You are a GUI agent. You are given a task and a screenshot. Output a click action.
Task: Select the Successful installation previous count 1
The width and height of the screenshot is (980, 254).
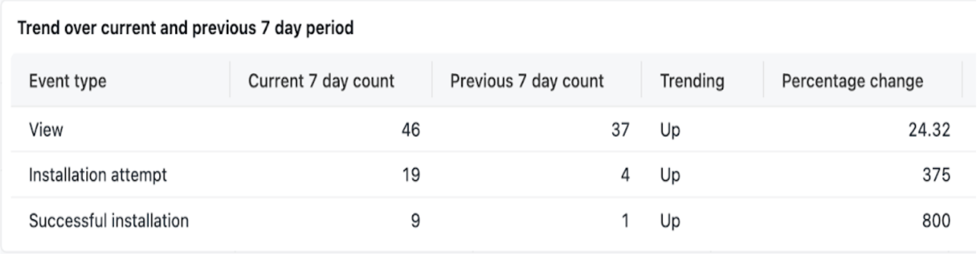tap(625, 221)
